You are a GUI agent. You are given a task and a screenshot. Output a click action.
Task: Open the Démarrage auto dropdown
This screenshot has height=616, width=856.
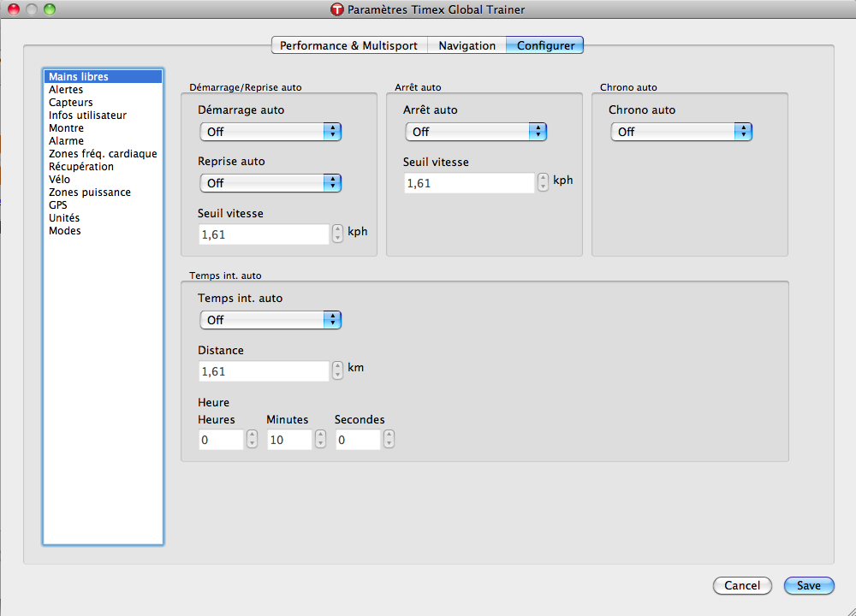pos(270,132)
